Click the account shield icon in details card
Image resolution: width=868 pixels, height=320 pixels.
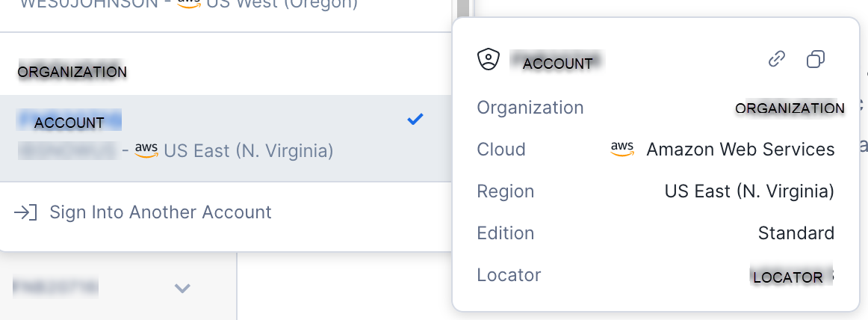(x=489, y=59)
